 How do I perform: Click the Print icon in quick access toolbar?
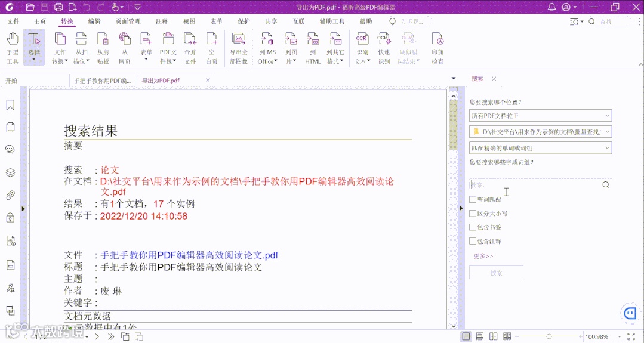pyautogui.click(x=58, y=7)
